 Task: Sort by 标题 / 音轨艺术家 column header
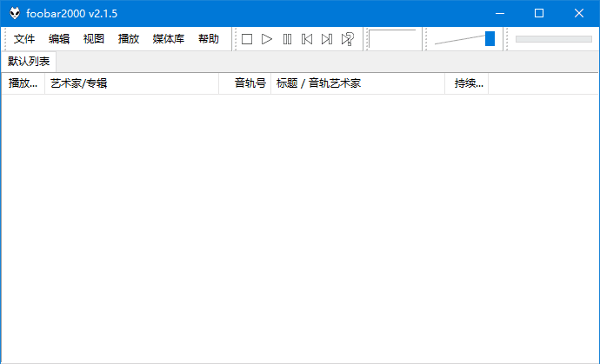click(x=357, y=83)
